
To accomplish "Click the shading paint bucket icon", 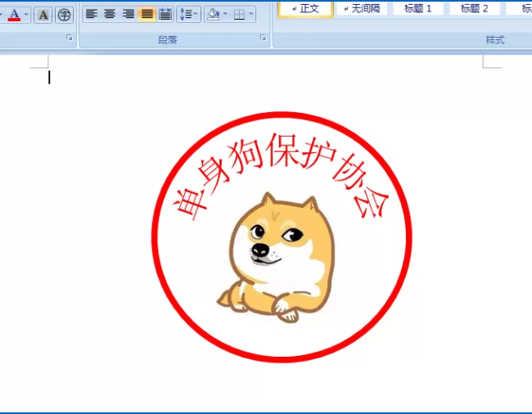I will point(213,14).
